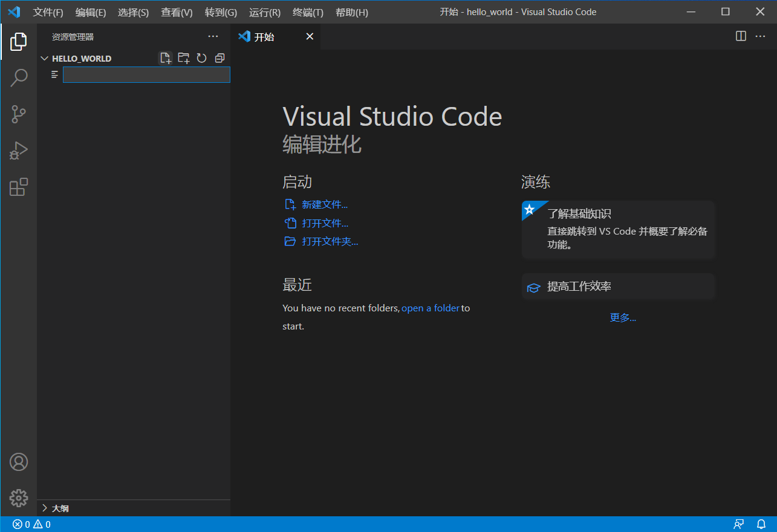Open the 了解基础知识 walkthrough card

click(x=619, y=230)
